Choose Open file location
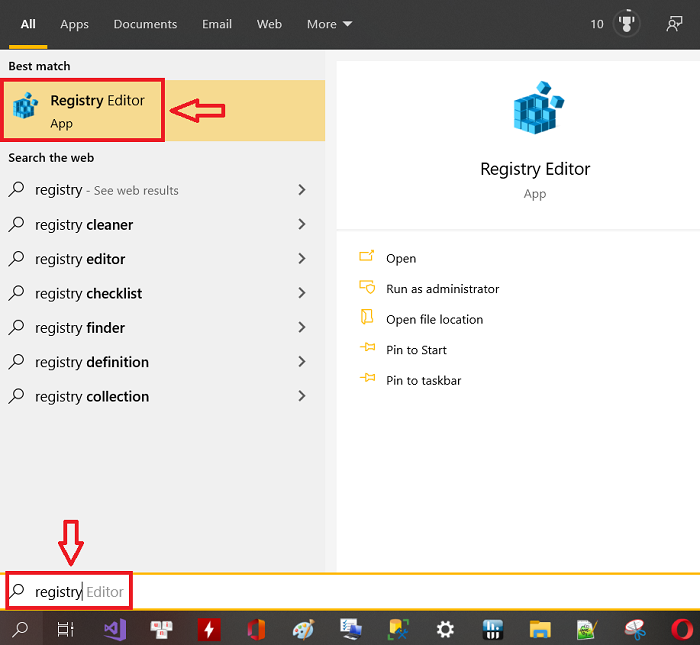This screenshot has width=700, height=645. (434, 320)
